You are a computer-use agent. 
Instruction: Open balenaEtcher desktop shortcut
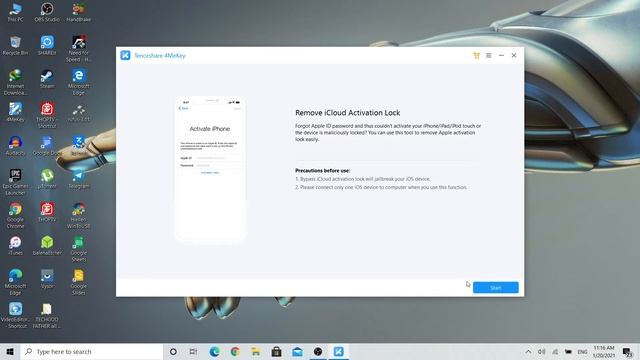(x=47, y=246)
